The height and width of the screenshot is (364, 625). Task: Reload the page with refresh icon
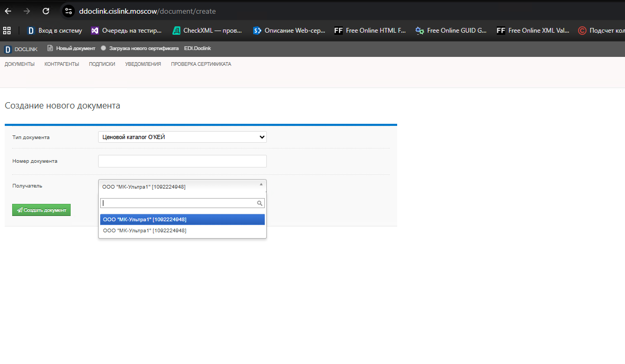tap(46, 11)
